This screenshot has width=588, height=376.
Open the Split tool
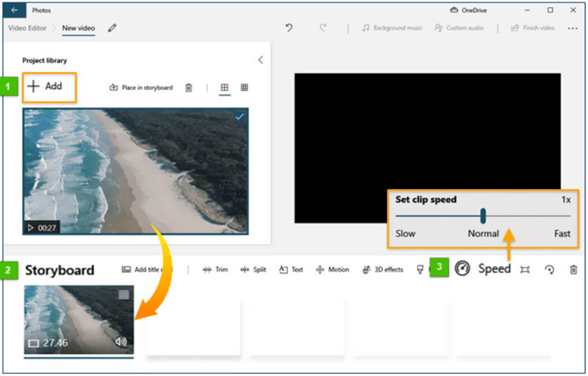click(253, 269)
